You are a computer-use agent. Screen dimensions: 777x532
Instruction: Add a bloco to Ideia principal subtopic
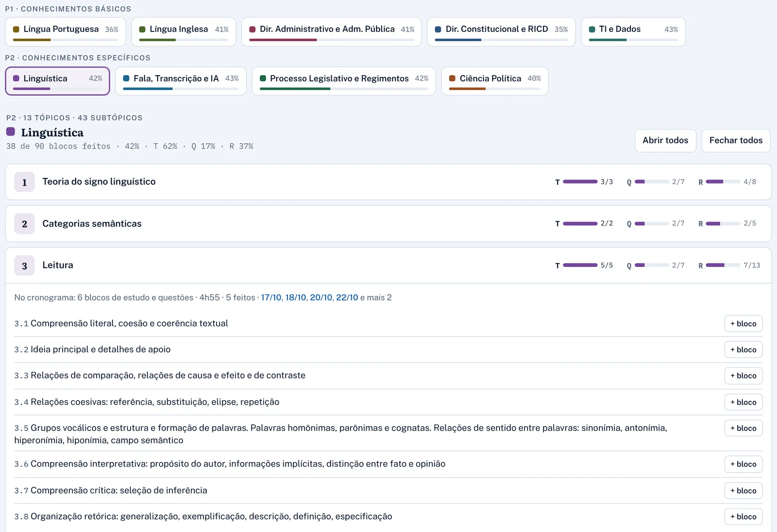[743, 349]
